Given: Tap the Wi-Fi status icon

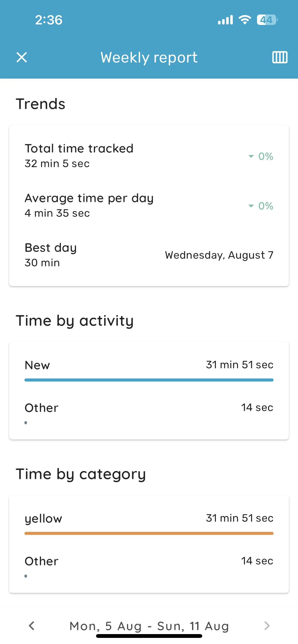Looking at the screenshot, I should (245, 20).
